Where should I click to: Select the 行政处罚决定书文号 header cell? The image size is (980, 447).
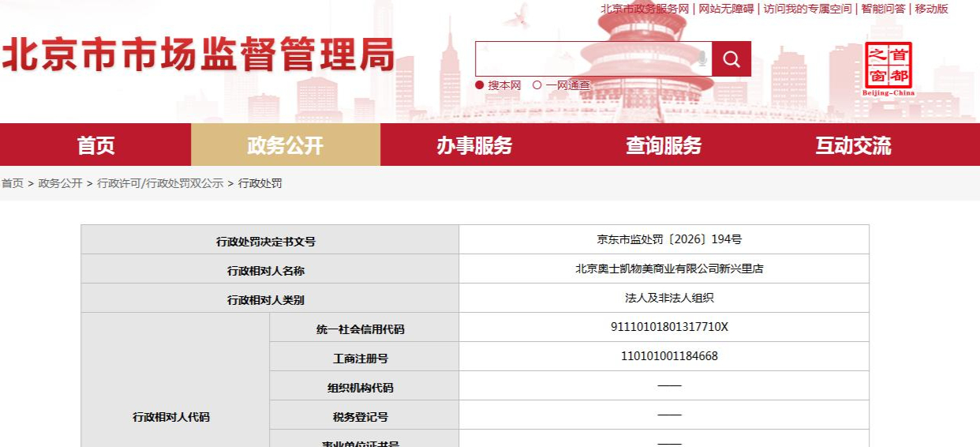pyautogui.click(x=270, y=240)
